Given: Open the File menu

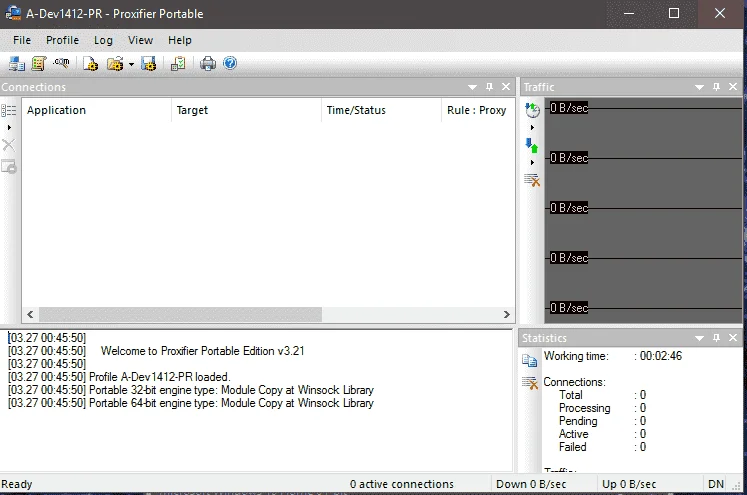Looking at the screenshot, I should 22,40.
